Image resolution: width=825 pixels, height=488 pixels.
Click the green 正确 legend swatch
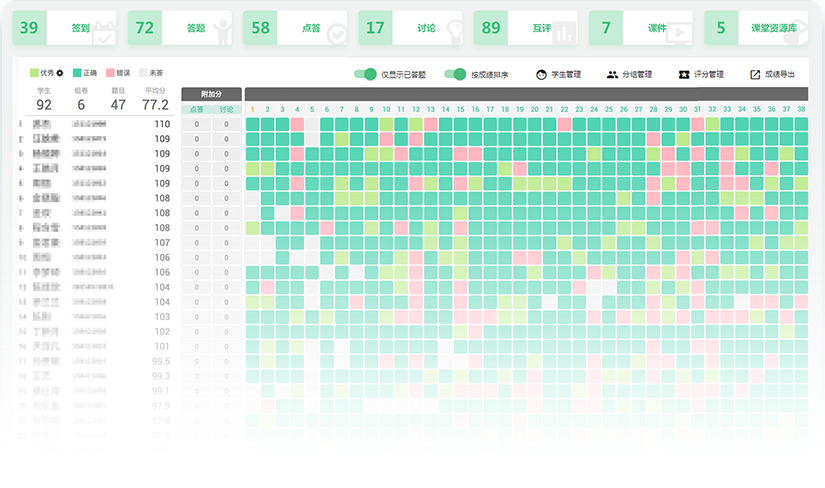pos(78,73)
